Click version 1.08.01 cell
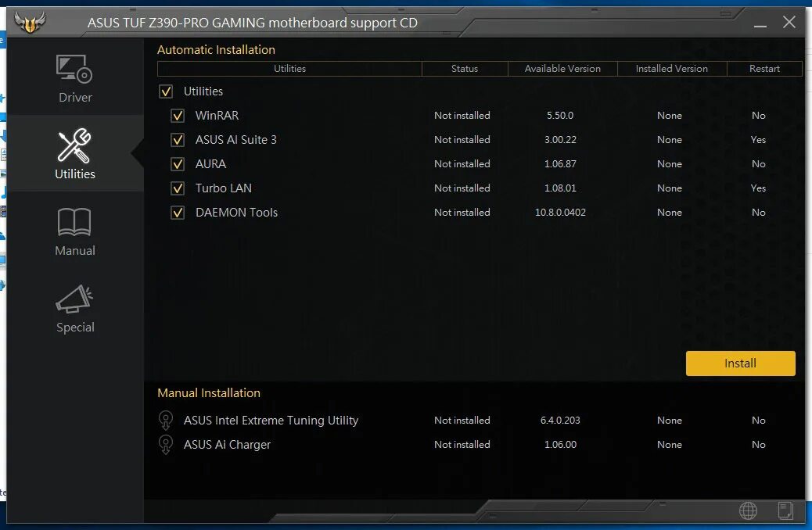This screenshot has width=812, height=530. 560,188
